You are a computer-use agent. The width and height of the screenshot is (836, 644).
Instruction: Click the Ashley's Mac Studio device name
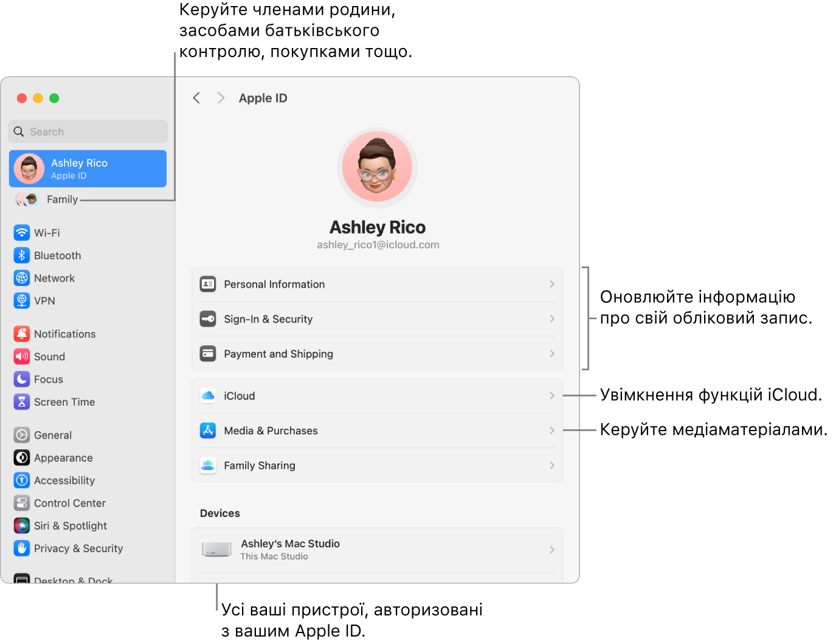tap(291, 544)
